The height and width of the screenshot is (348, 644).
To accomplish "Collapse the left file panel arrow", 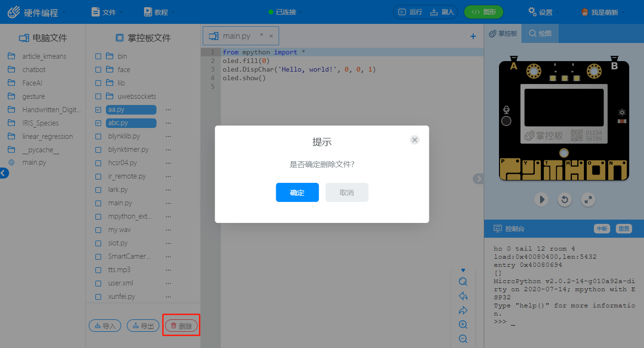I will click(4, 174).
